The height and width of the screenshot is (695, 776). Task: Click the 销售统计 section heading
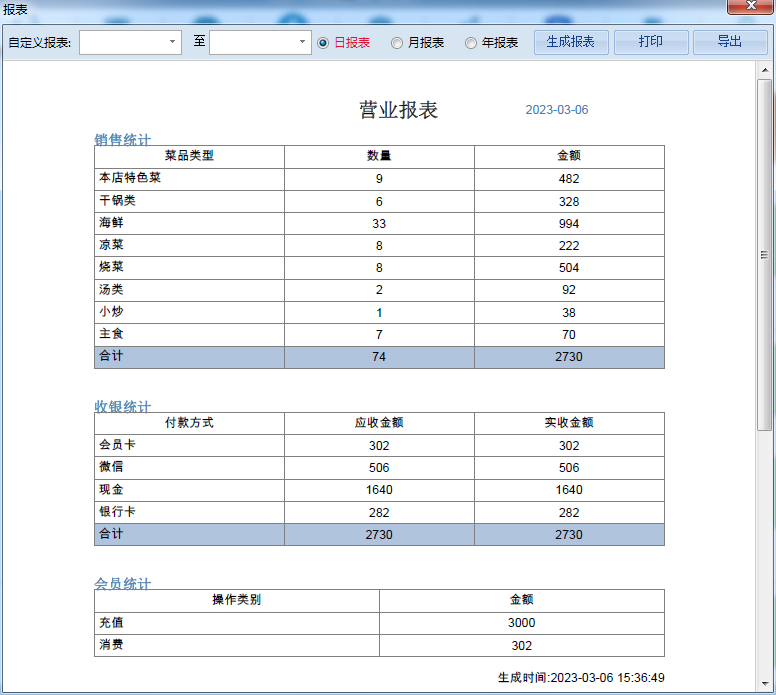(123, 140)
